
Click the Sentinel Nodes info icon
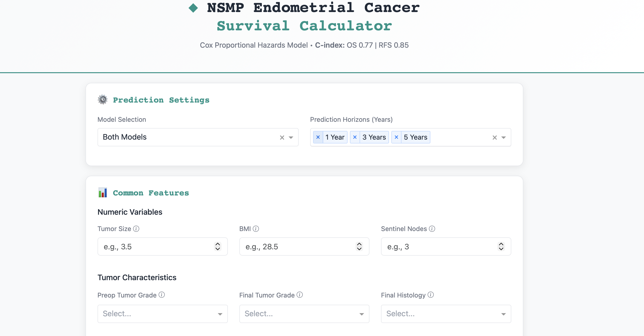point(432,229)
